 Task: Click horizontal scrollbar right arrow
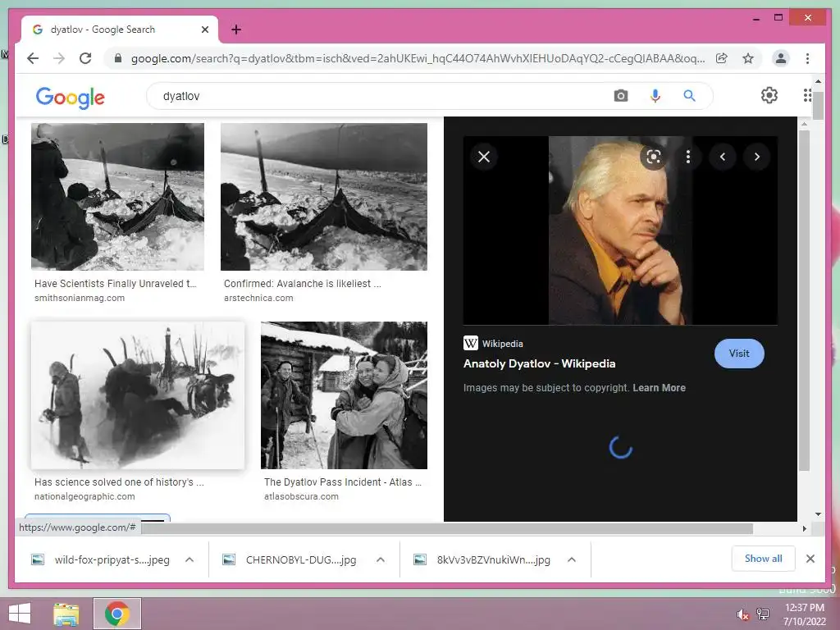(804, 529)
